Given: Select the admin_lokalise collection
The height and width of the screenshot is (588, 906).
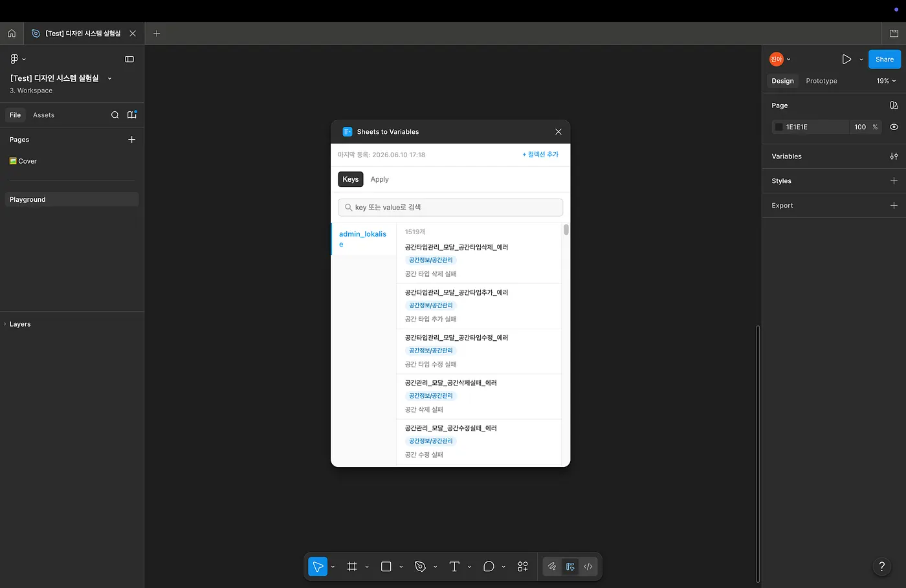Looking at the screenshot, I should (x=364, y=239).
